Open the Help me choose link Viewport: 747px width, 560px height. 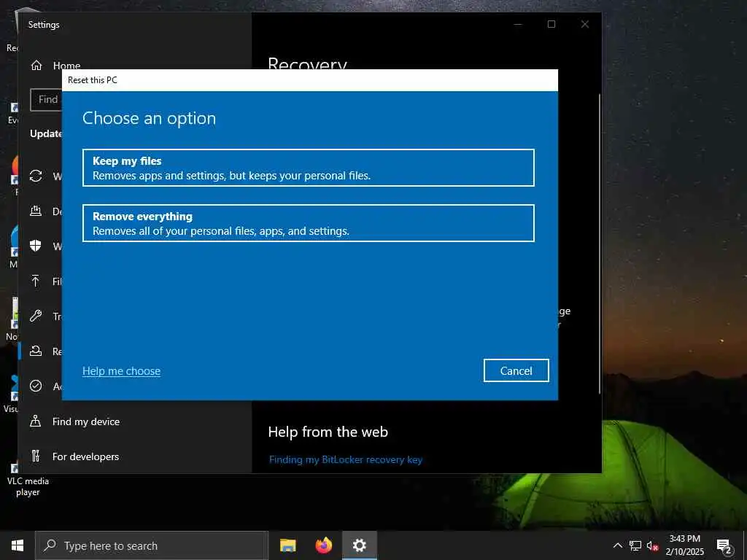pyautogui.click(x=121, y=371)
